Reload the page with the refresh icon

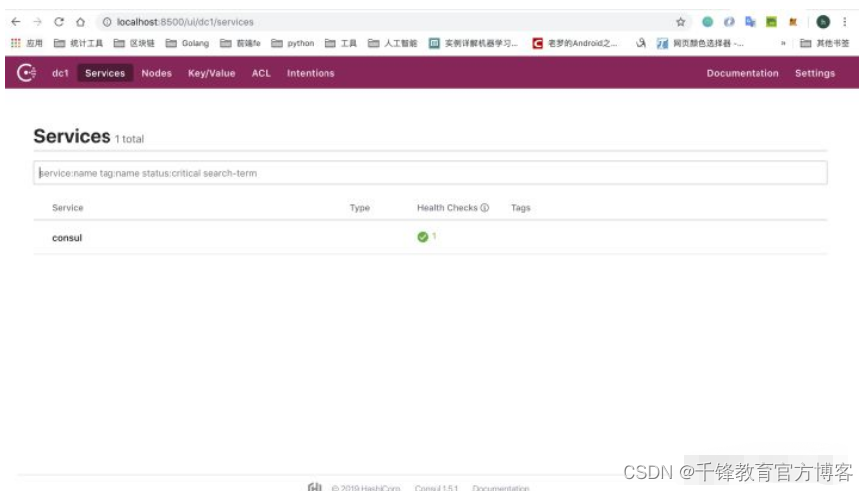point(59,22)
